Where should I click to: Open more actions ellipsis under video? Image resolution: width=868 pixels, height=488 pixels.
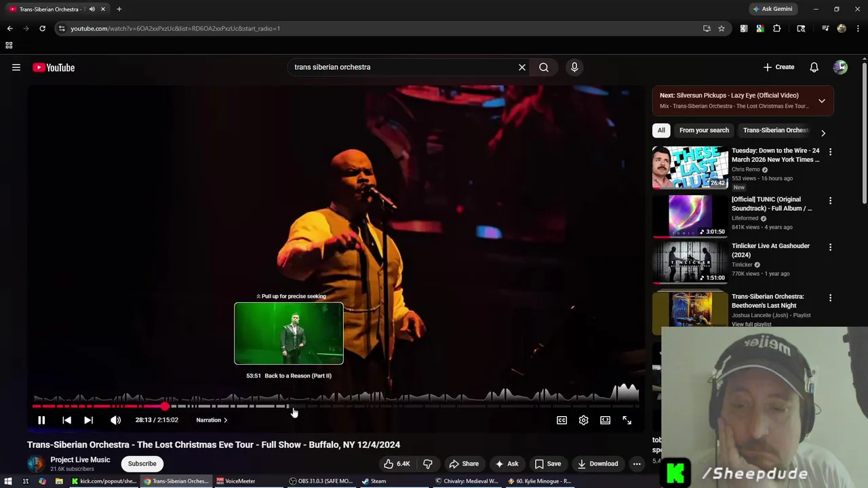[637, 464]
